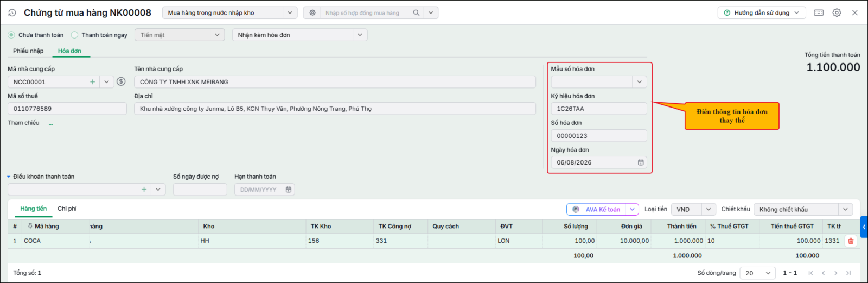Switch to Hàng tiền tab
This screenshot has height=283, width=868.
34,209
